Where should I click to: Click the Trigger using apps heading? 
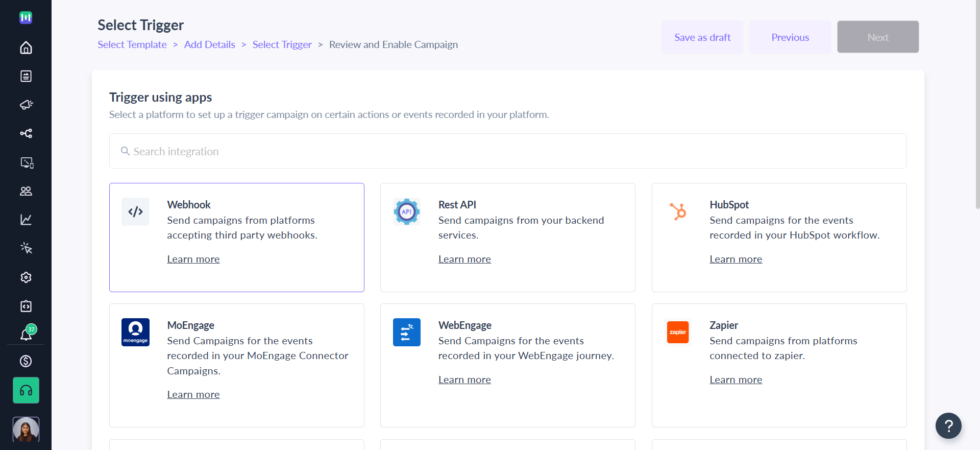click(x=160, y=97)
